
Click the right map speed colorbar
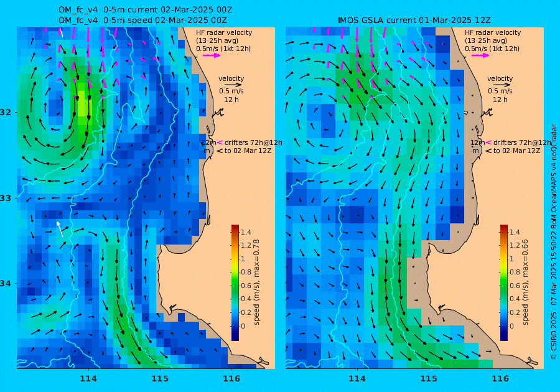(x=503, y=282)
